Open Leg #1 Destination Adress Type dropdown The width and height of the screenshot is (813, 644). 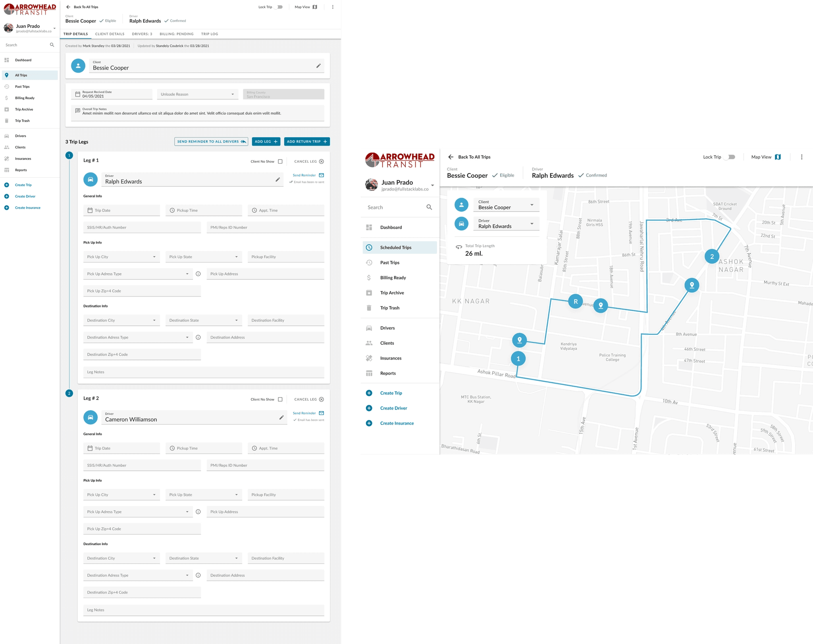(x=138, y=337)
